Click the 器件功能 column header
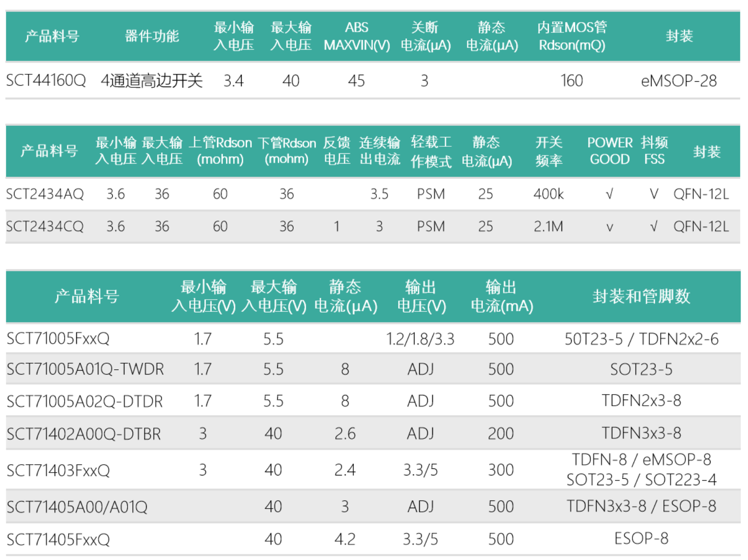748x560 pixels. click(152, 36)
